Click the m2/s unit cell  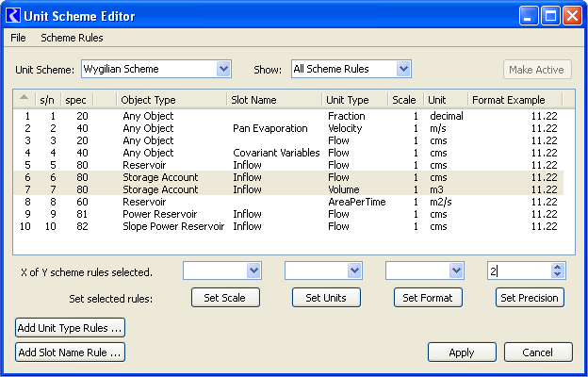tap(441, 202)
